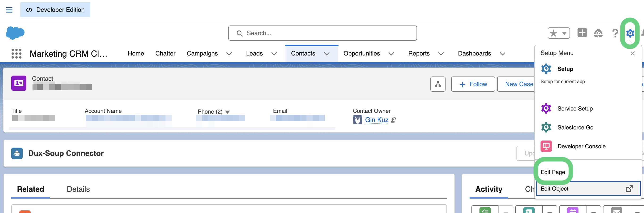Open the App Launcher dots grid
This screenshot has height=213, width=644.
point(17,54)
